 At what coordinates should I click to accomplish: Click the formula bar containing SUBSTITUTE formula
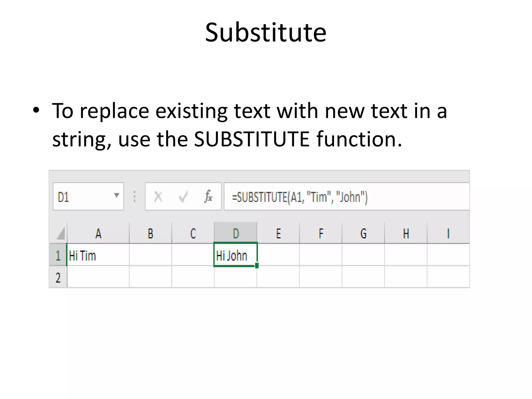point(347,196)
